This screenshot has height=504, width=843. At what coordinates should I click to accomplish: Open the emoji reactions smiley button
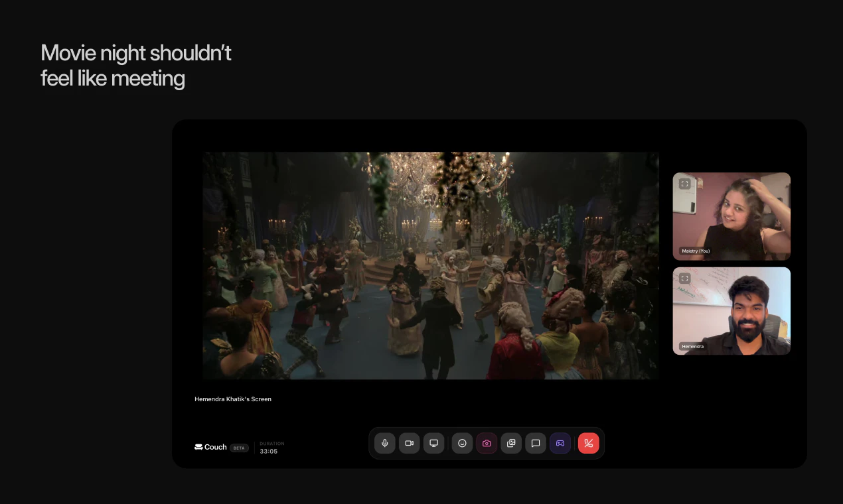pyautogui.click(x=463, y=443)
